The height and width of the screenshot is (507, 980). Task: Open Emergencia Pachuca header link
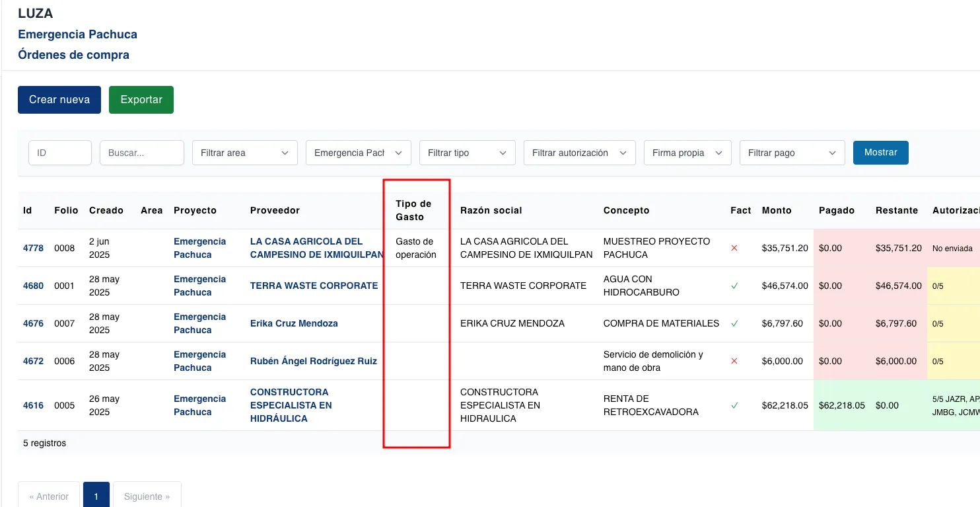[77, 34]
